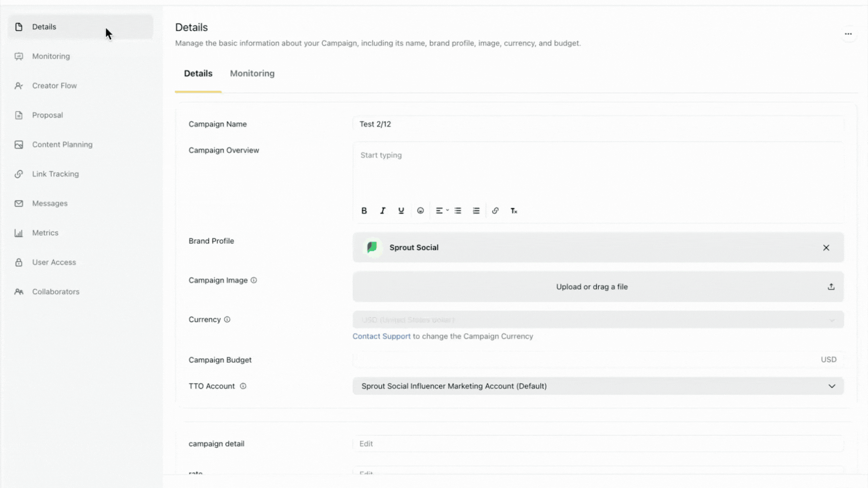Select the Details tab
Screen dimensions: 868x488
[198, 73]
